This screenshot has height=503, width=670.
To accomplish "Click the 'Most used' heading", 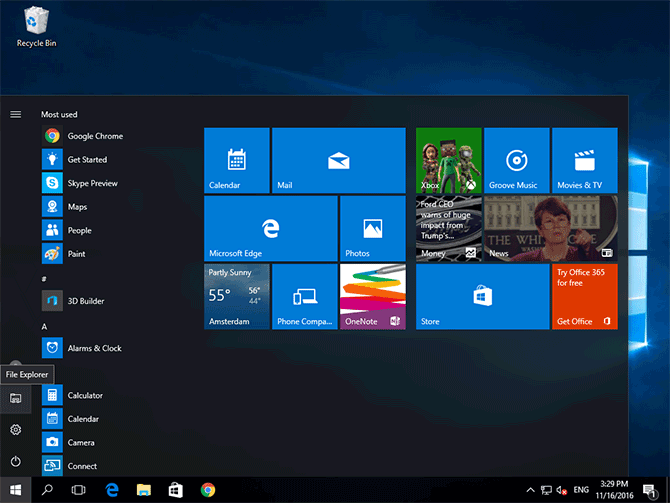I will pyautogui.click(x=59, y=115).
